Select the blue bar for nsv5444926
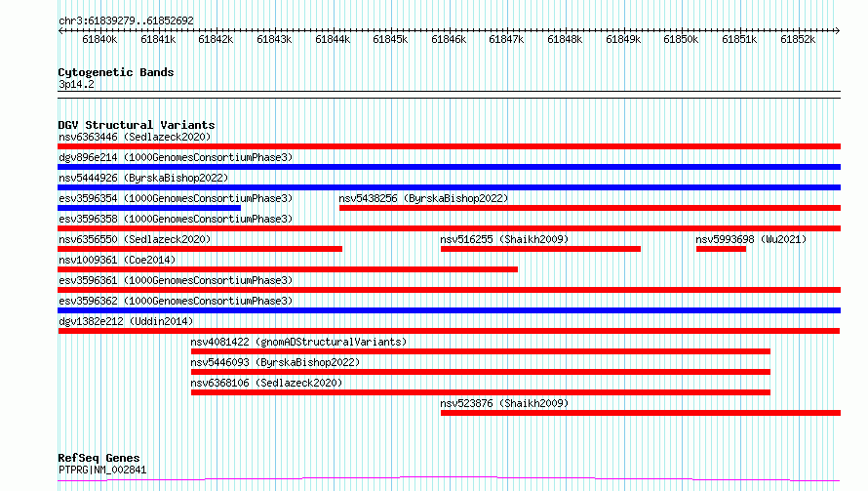The image size is (868, 491). [449, 187]
